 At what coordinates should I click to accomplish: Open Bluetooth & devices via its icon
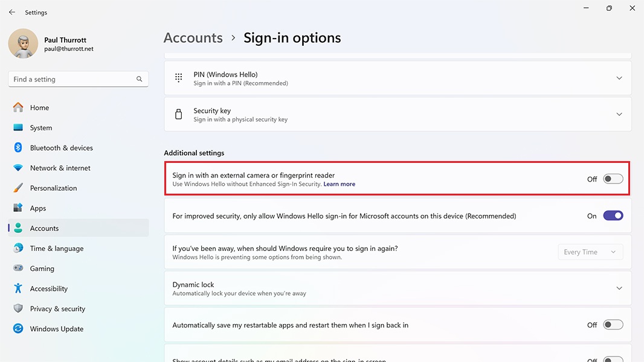pyautogui.click(x=18, y=148)
